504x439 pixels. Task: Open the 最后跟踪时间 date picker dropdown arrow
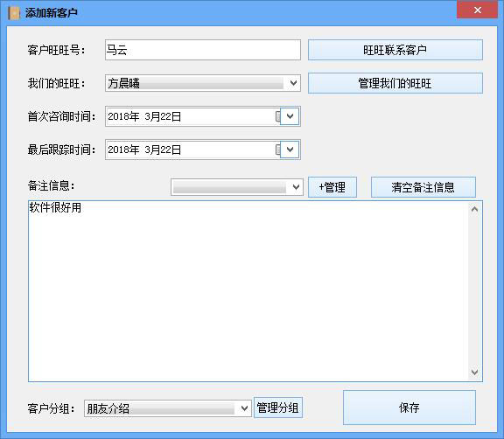290,150
